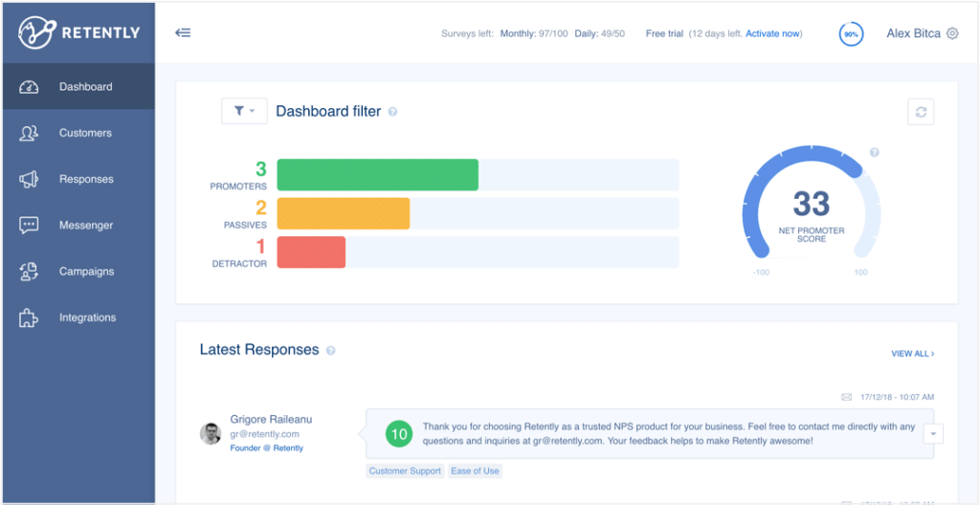The height and width of the screenshot is (505, 980).
Task: Navigate to Campaigns in sidebar
Action: click(x=78, y=272)
